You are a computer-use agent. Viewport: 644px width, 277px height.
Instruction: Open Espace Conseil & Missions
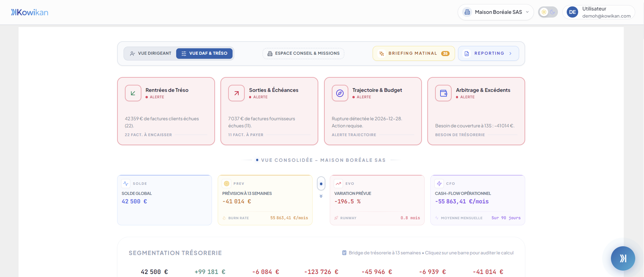click(x=303, y=53)
